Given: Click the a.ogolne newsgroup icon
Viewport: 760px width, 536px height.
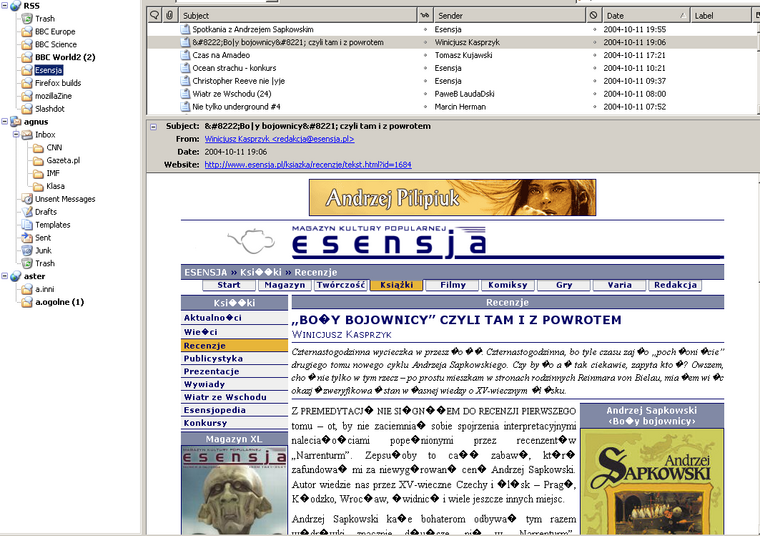Looking at the screenshot, I should [x=27, y=302].
